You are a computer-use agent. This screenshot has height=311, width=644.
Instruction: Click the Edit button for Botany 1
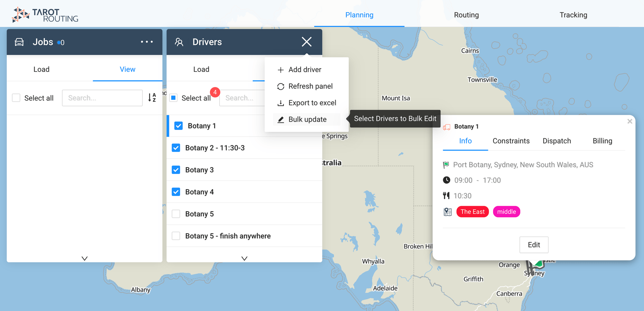tap(534, 245)
